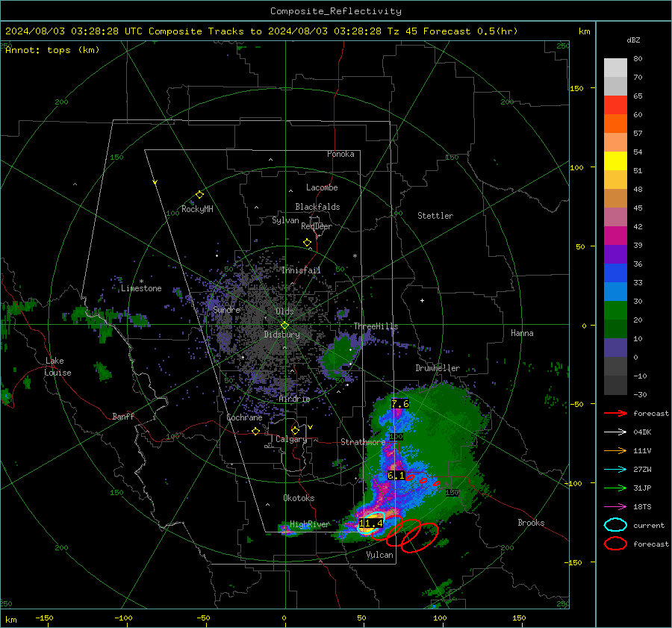The image size is (672, 628).
Task: Click the storm top label 6.1
Action: click(396, 476)
